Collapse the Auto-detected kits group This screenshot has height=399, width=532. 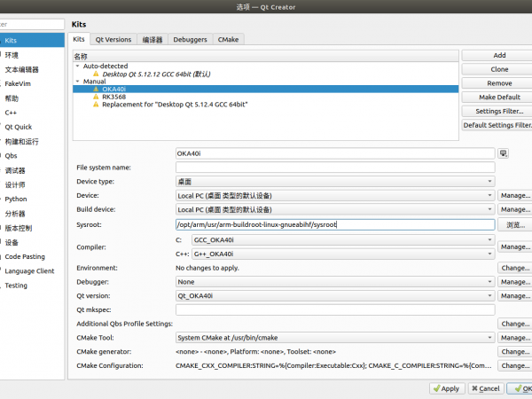tap(77, 66)
